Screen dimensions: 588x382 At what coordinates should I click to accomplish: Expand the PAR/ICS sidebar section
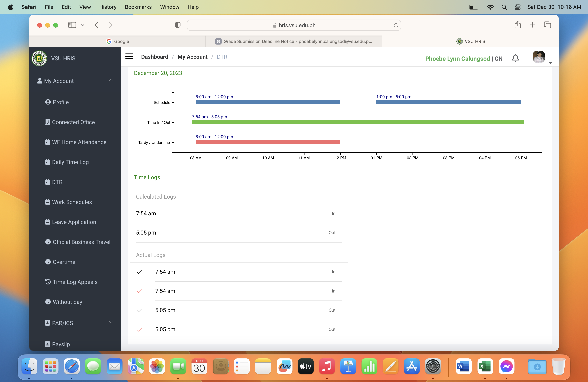pyautogui.click(x=111, y=322)
